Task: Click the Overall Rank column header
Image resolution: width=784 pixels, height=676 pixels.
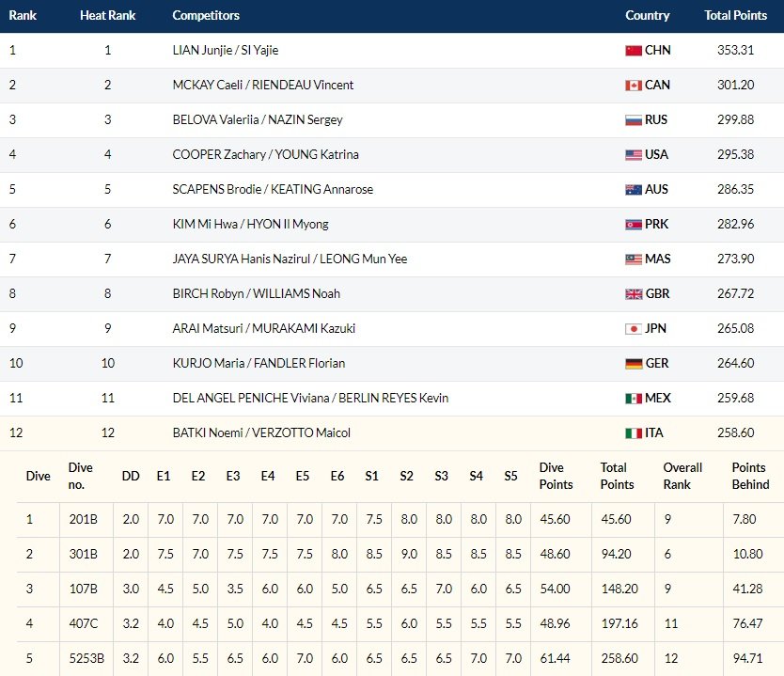Action: [682, 476]
